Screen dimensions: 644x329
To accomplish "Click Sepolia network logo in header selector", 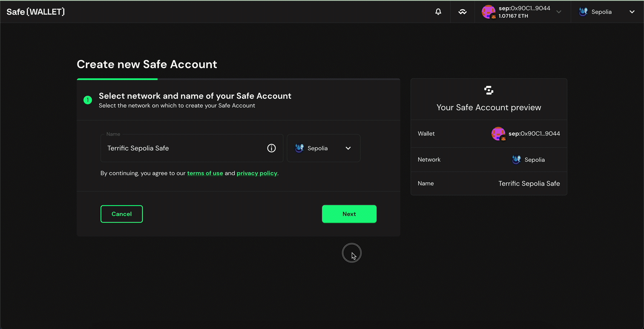I will (584, 12).
